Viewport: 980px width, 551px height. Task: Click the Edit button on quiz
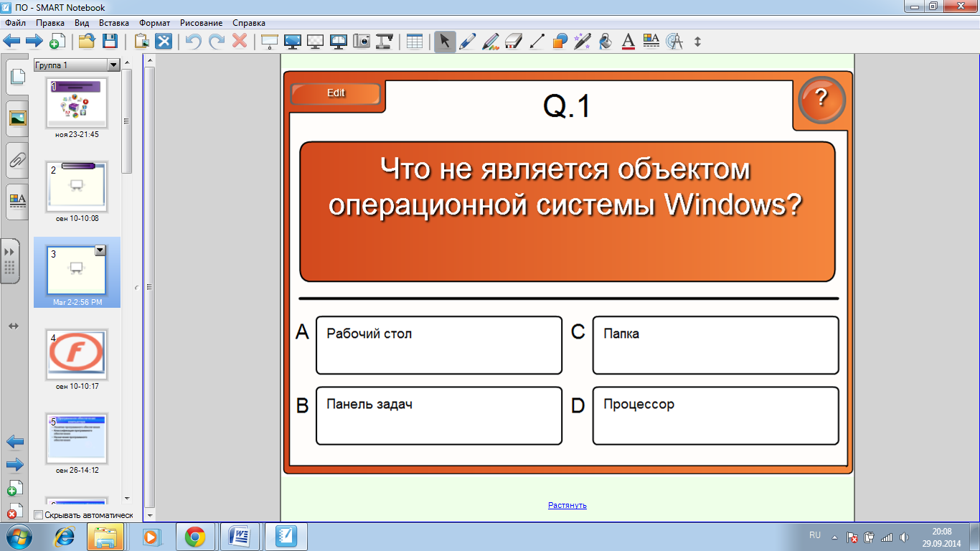click(x=336, y=93)
